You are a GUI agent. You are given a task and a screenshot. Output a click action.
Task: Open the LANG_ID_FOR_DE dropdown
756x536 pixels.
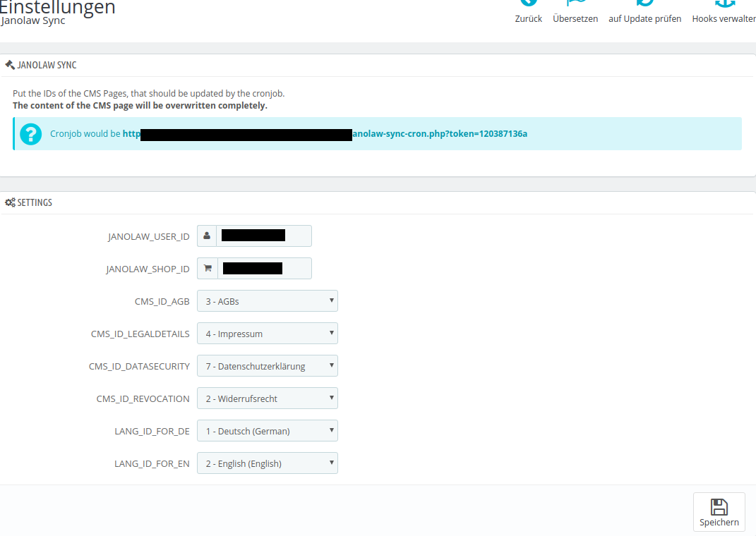268,430
